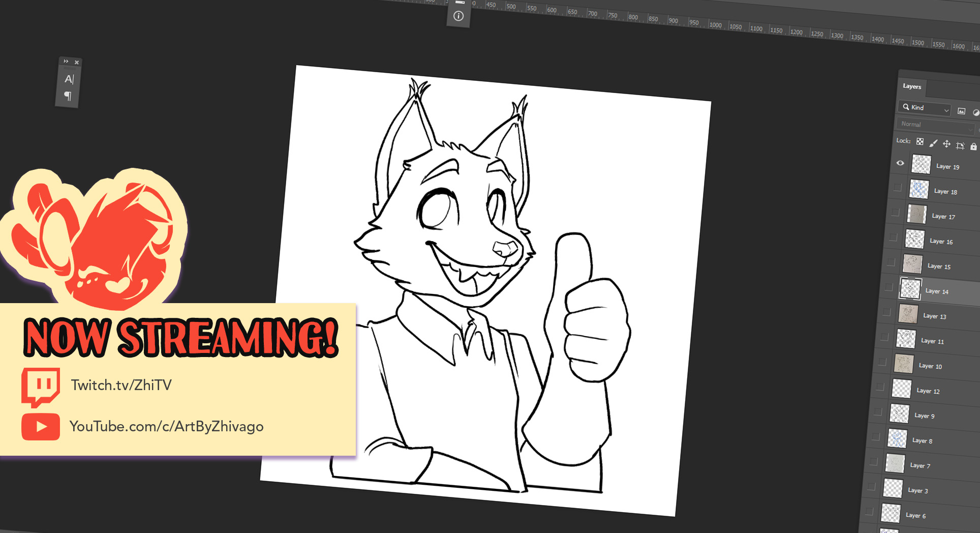Lock layer position
The image size is (980, 533).
coord(946,144)
